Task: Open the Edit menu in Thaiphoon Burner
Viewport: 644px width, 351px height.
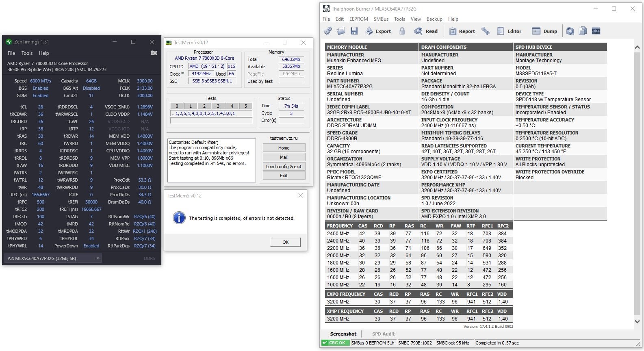Action: [x=340, y=19]
